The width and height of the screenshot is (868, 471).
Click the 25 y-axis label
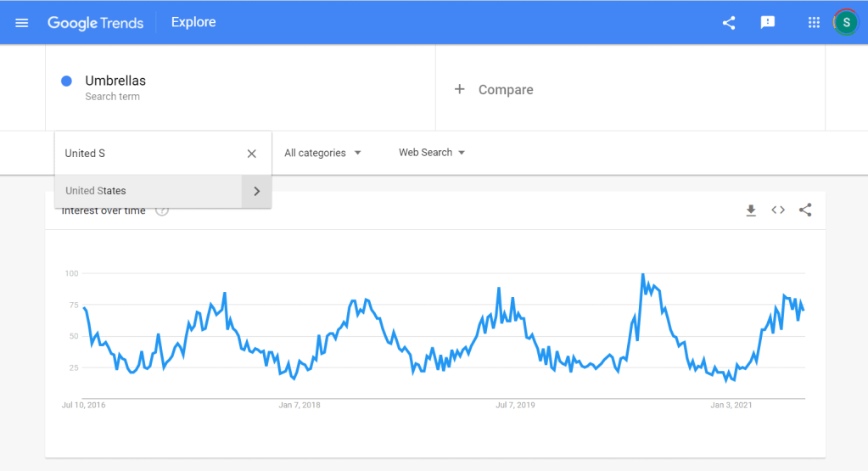pyautogui.click(x=74, y=367)
